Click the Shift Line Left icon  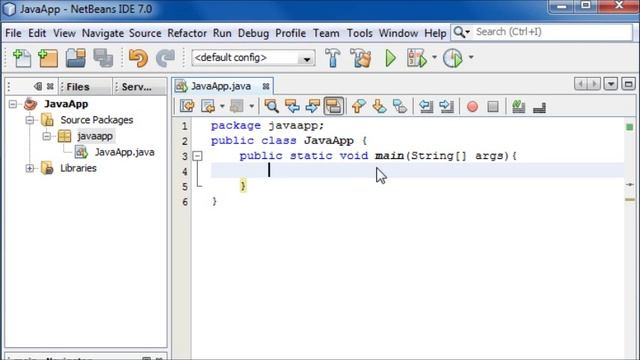point(426,107)
